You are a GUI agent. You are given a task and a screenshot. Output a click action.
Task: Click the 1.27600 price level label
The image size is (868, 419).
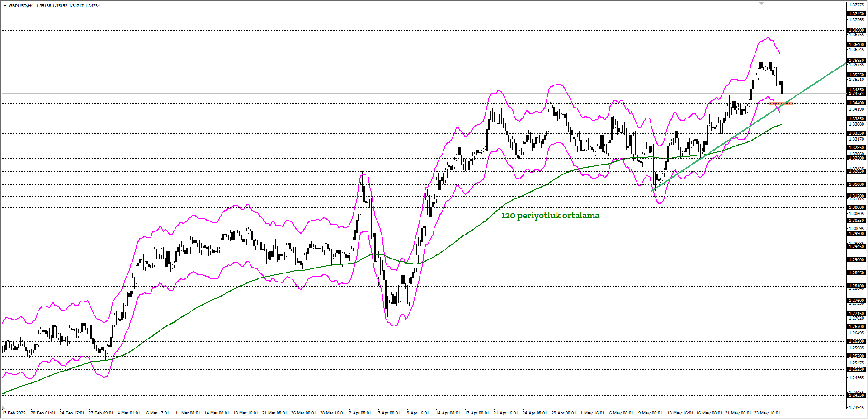pyautogui.click(x=856, y=301)
